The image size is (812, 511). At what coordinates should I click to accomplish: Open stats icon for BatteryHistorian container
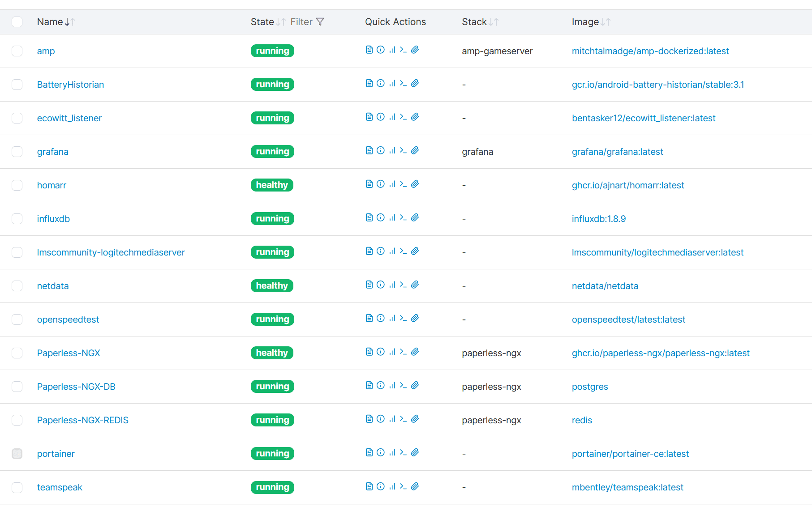click(392, 83)
